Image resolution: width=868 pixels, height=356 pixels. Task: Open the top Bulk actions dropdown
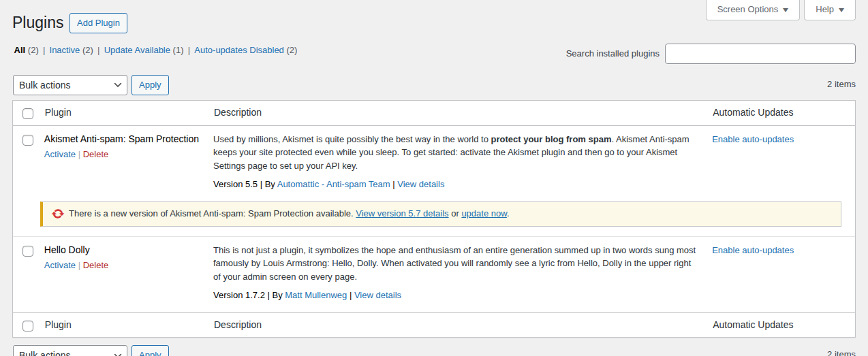click(70, 85)
